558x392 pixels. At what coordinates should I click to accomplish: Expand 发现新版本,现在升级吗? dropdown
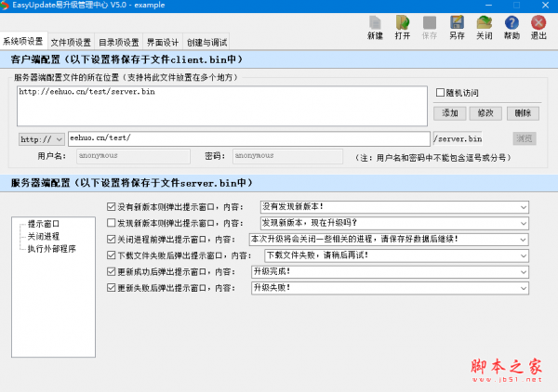(523, 223)
